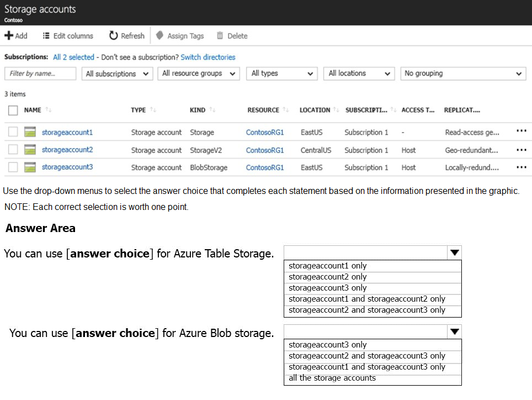Tick the checkbox for storageaccount1
Screen dimensions: 532x400
[13, 132]
